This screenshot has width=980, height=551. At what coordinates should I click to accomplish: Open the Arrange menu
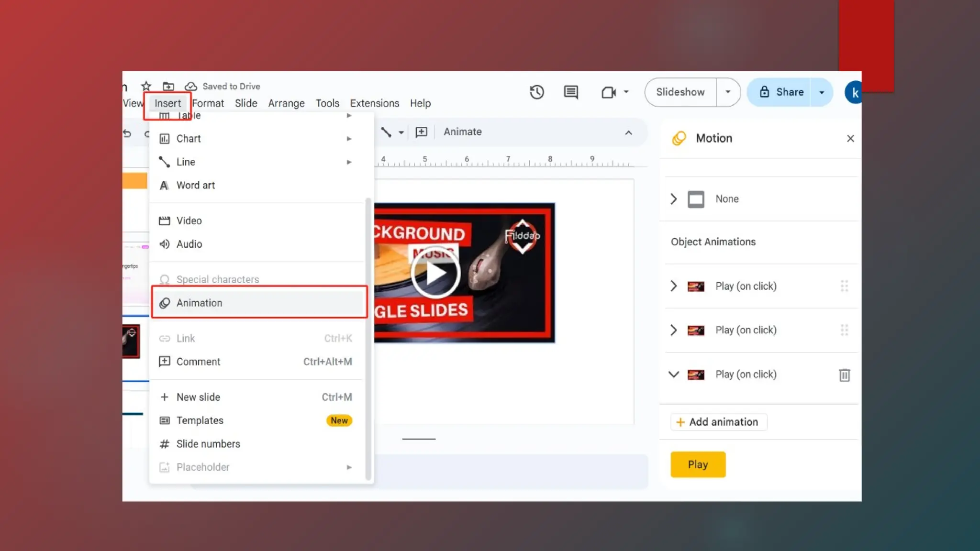pos(286,103)
